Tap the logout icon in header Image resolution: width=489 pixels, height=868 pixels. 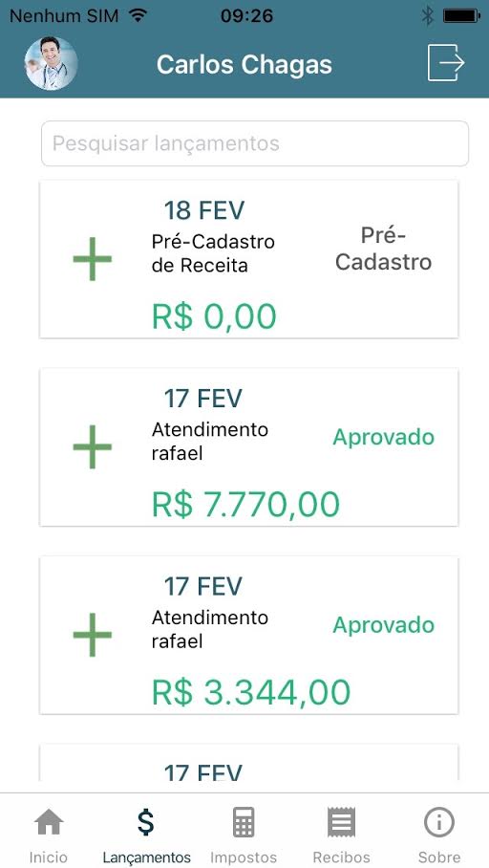446,63
